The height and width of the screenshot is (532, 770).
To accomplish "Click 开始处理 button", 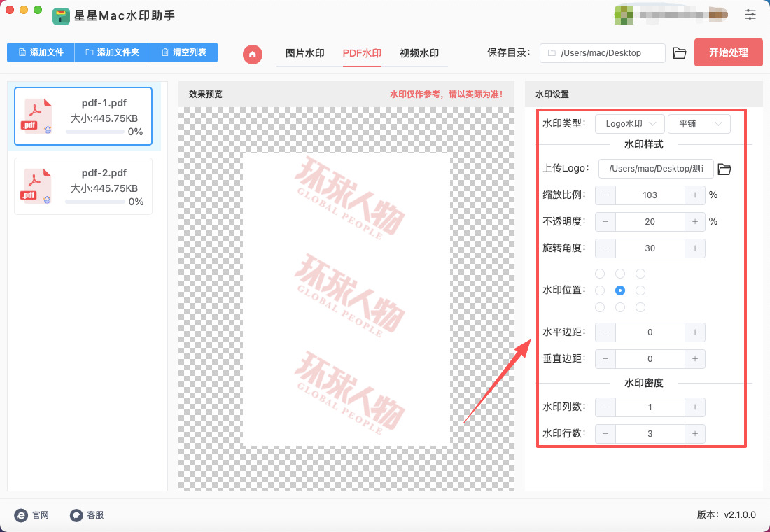I will 728,52.
